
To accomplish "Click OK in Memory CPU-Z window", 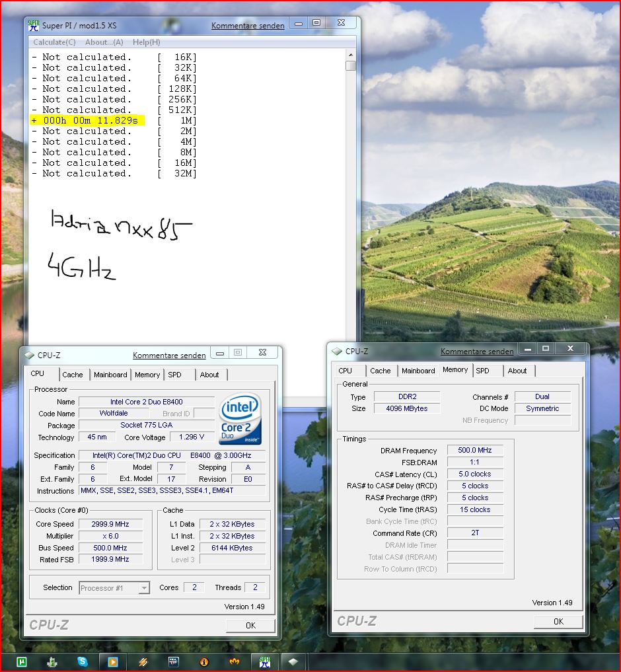I will [x=558, y=622].
